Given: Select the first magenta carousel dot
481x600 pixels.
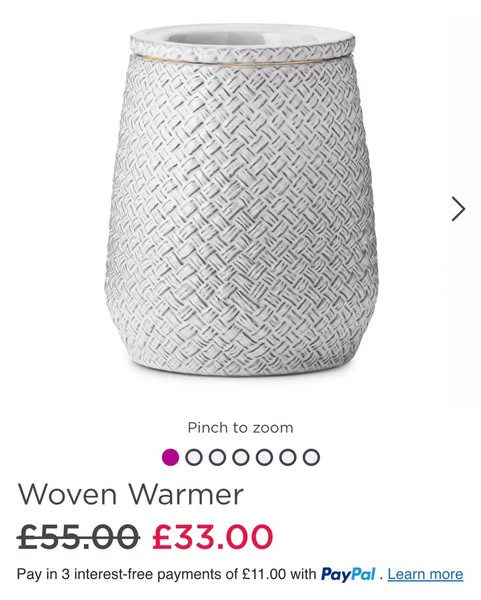Looking at the screenshot, I should 170,457.
